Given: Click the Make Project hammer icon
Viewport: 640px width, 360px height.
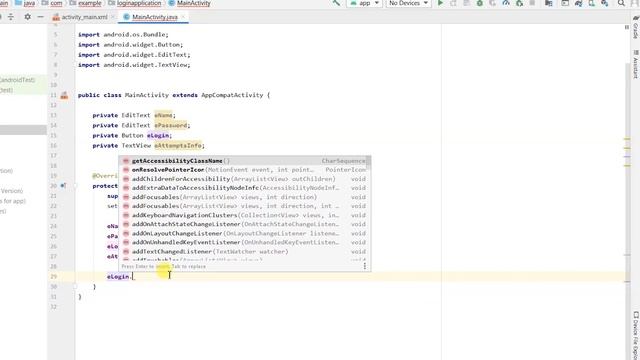Looking at the screenshot, I should tap(336, 3).
